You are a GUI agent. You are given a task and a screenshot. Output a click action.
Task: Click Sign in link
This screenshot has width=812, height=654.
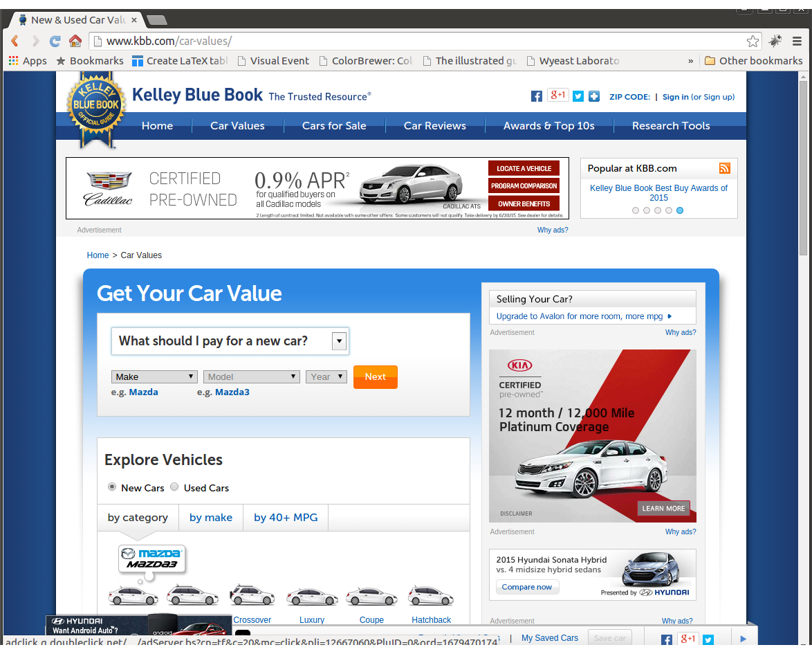pyautogui.click(x=675, y=97)
